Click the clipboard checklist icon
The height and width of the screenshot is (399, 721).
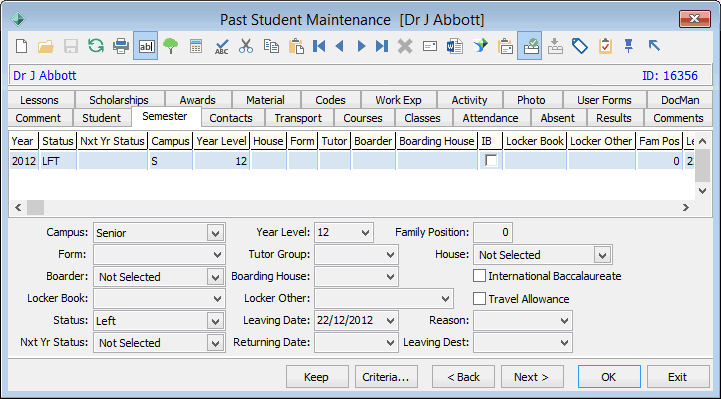(605, 46)
